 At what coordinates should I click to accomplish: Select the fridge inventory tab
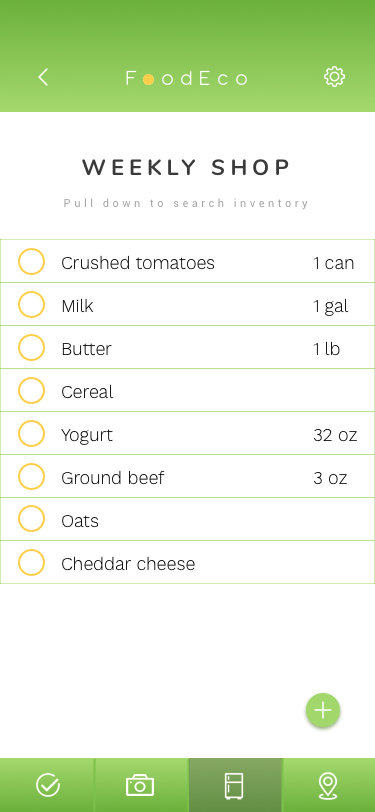[x=234, y=785]
